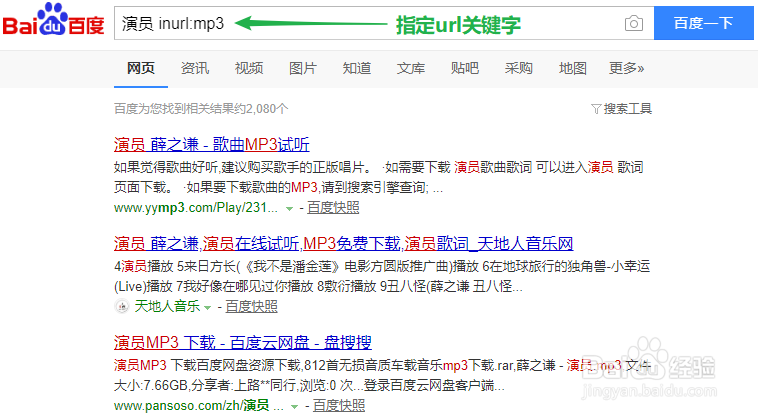758x418 pixels.
Task: Open result 演员_薛之谦 - 歌曲MP3试听
Action: pos(211,144)
